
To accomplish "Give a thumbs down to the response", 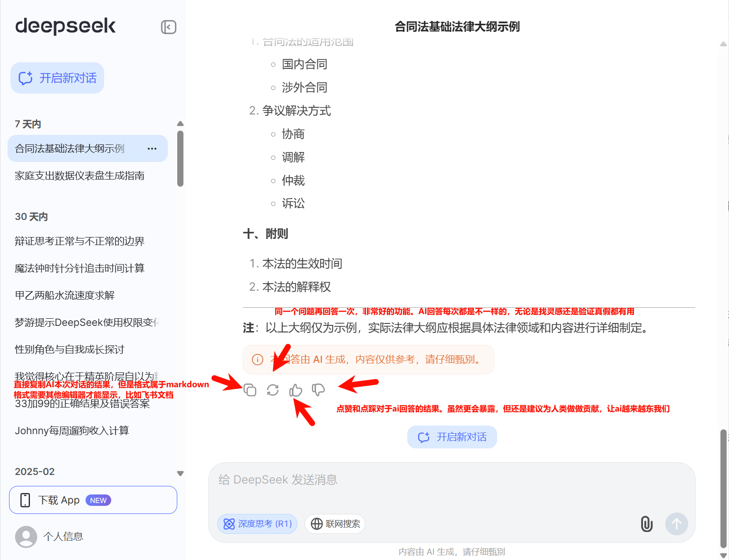I will (318, 389).
